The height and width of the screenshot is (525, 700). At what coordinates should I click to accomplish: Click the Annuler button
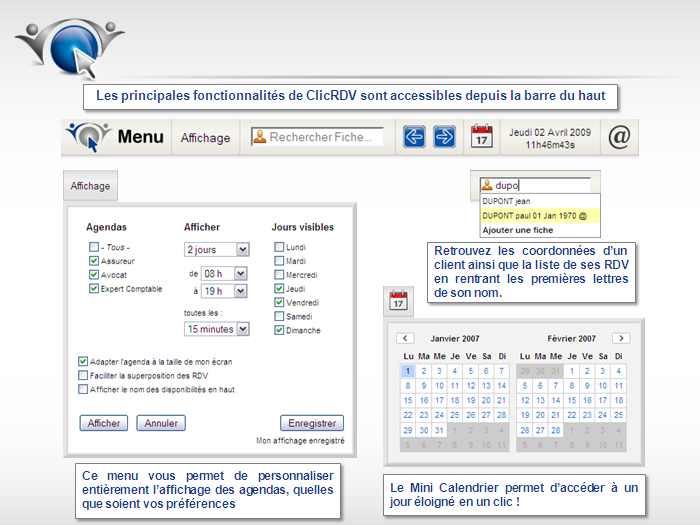[161, 423]
